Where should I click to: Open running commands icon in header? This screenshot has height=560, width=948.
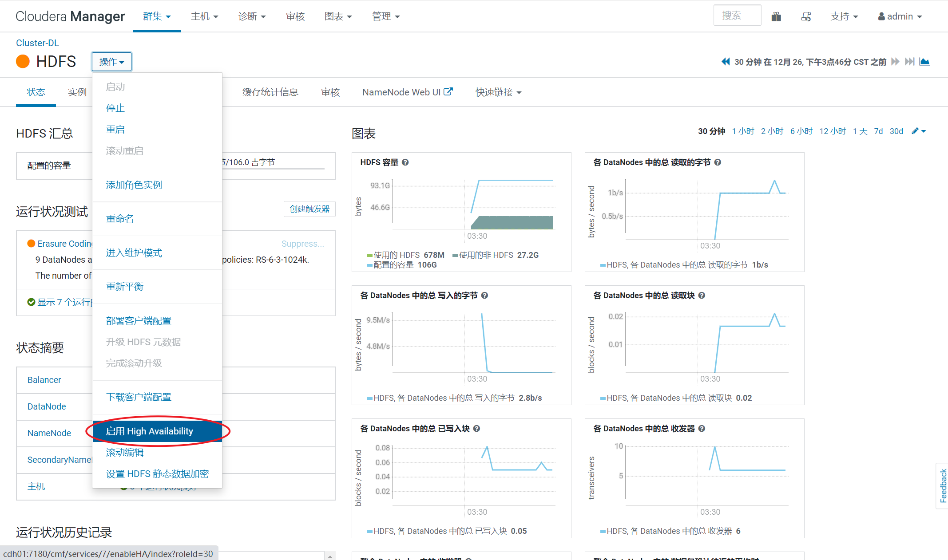pyautogui.click(x=806, y=17)
